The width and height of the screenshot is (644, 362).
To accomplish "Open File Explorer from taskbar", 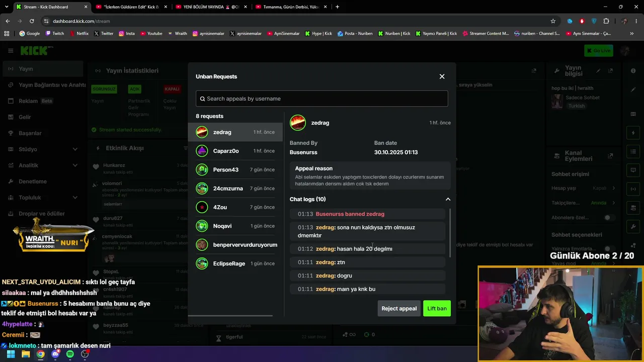I will tap(26, 354).
